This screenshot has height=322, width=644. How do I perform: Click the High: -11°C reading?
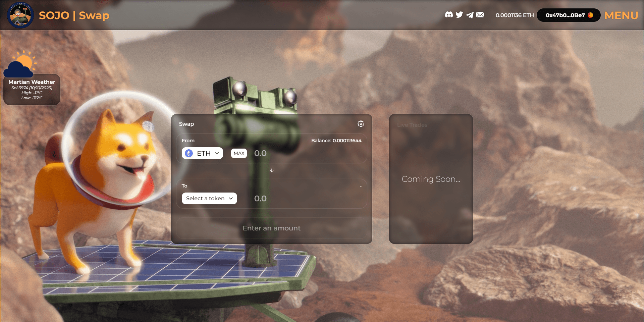[x=32, y=93]
